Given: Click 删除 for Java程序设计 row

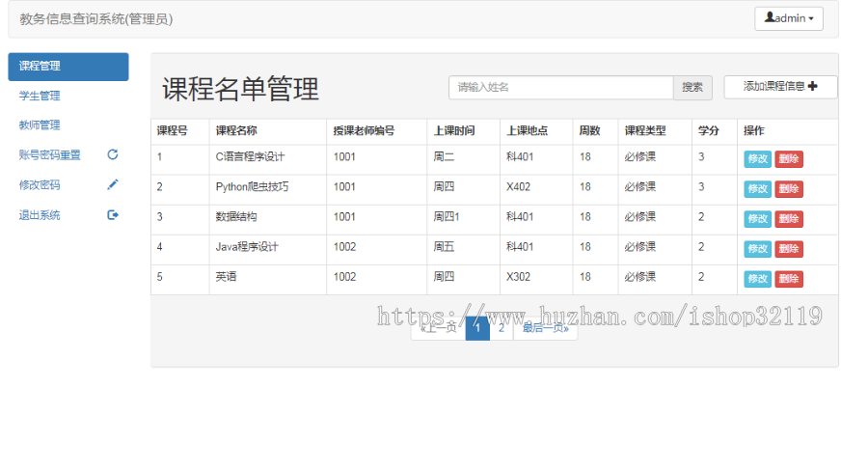Looking at the screenshot, I should pos(788,249).
